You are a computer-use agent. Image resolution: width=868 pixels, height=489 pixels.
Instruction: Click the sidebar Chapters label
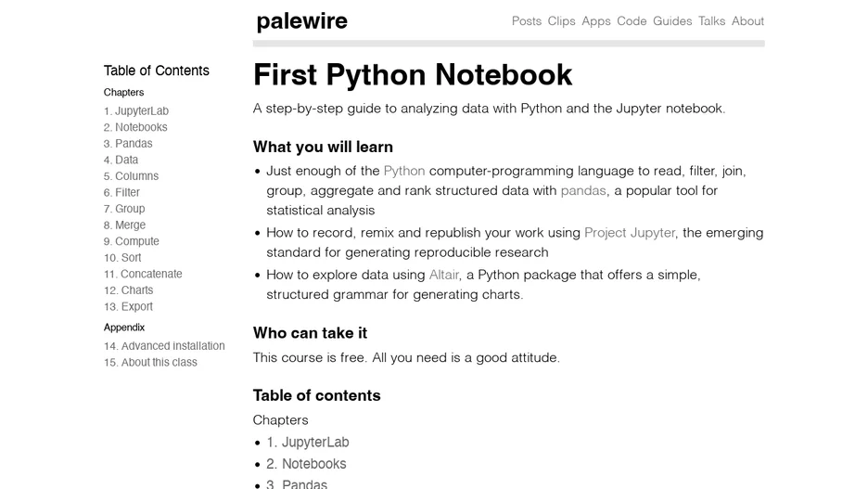(x=123, y=93)
